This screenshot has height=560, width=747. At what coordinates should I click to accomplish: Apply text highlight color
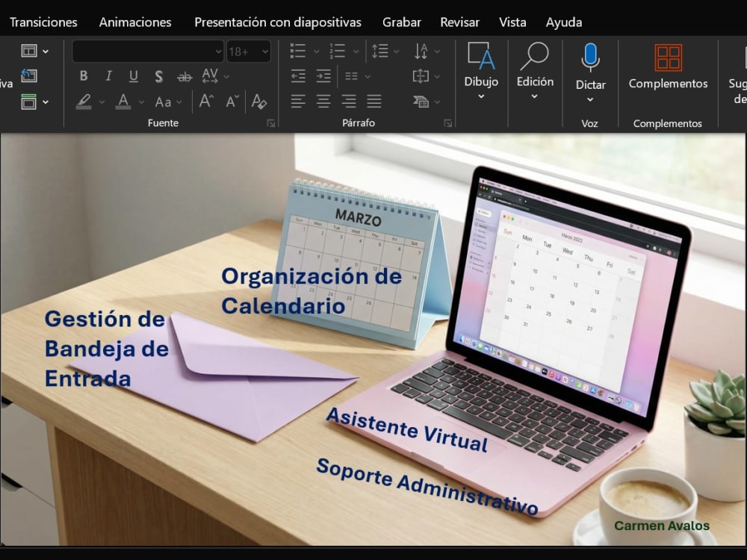pyautogui.click(x=84, y=102)
